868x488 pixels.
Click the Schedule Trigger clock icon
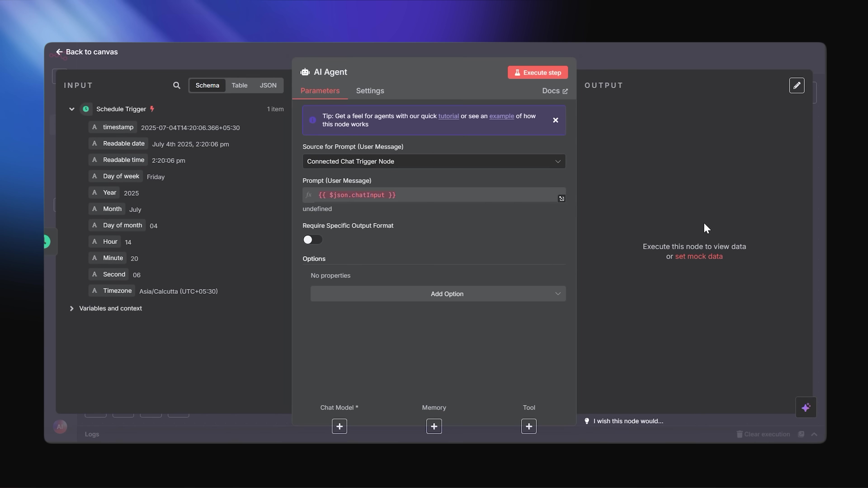[86, 109]
